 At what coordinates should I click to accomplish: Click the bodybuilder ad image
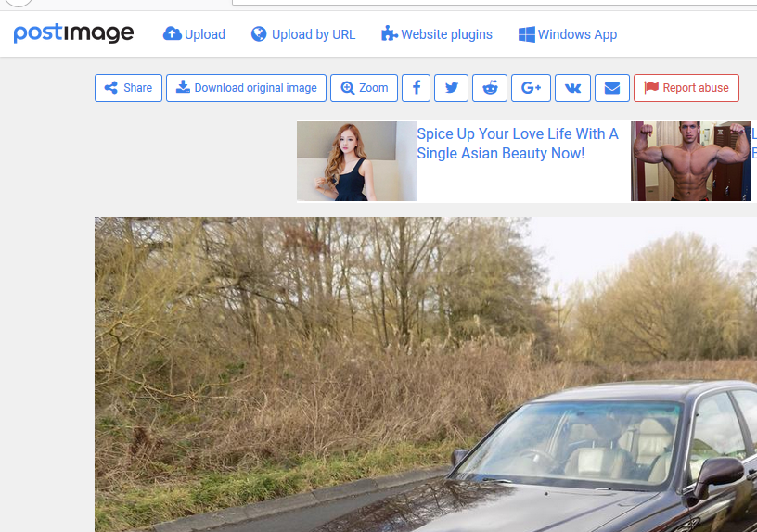pyautogui.click(x=691, y=161)
